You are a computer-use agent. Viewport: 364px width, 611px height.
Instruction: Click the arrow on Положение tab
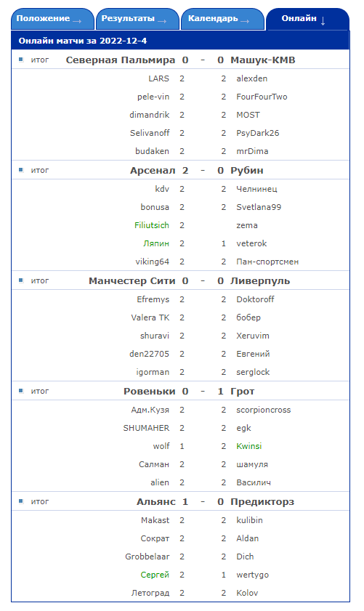(77, 21)
